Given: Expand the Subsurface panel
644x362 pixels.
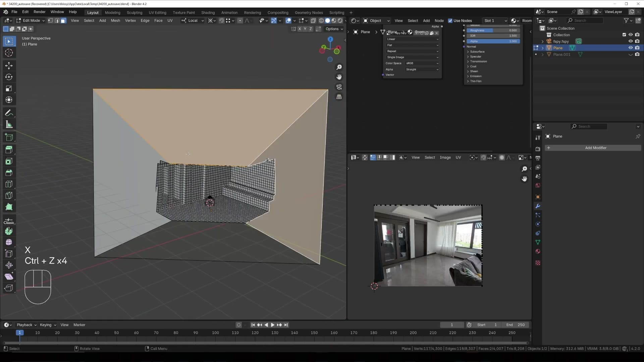Looking at the screenshot, I should click(477, 52).
